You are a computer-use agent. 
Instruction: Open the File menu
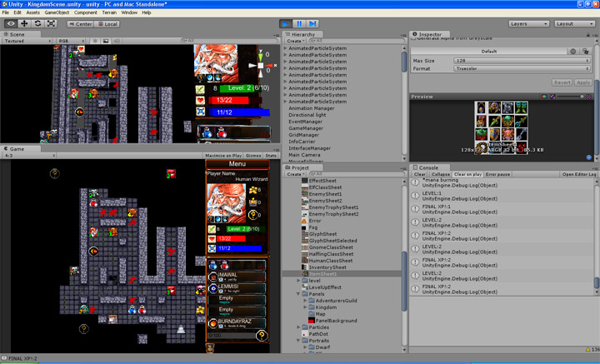5,12
